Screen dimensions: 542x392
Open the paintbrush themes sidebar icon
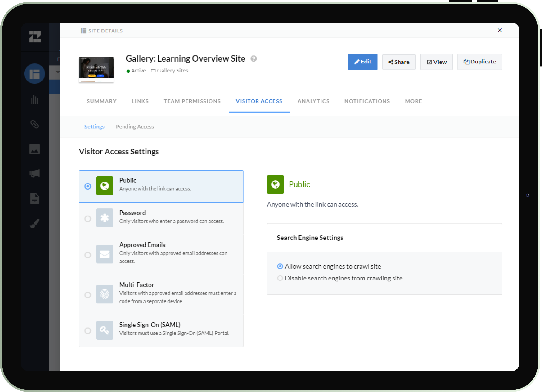pos(34,224)
